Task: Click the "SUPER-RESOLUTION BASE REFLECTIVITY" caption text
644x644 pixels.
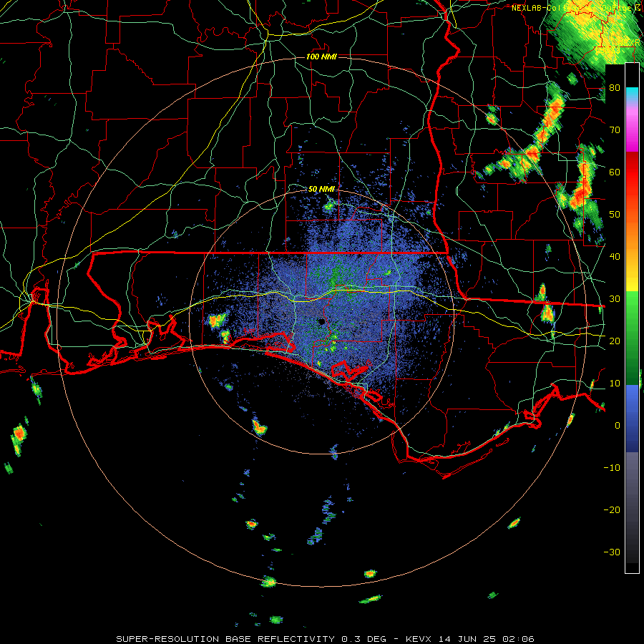Action: tap(225, 639)
